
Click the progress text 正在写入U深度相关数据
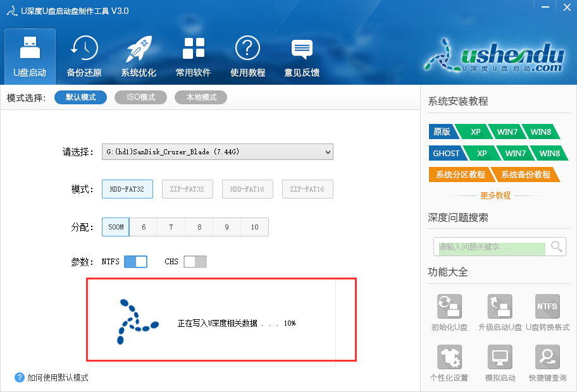tap(218, 323)
